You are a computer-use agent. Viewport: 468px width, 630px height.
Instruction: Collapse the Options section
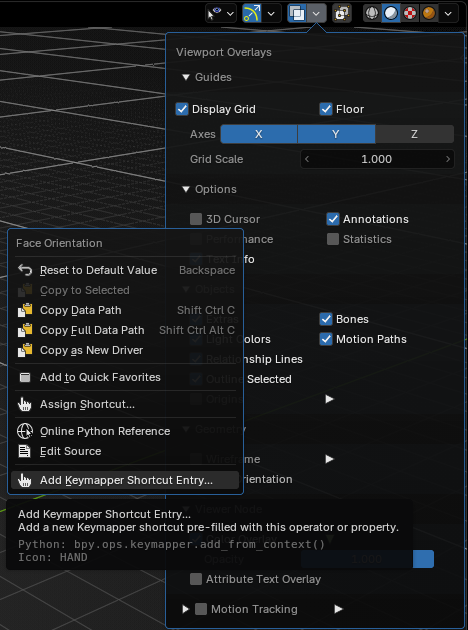(186, 189)
